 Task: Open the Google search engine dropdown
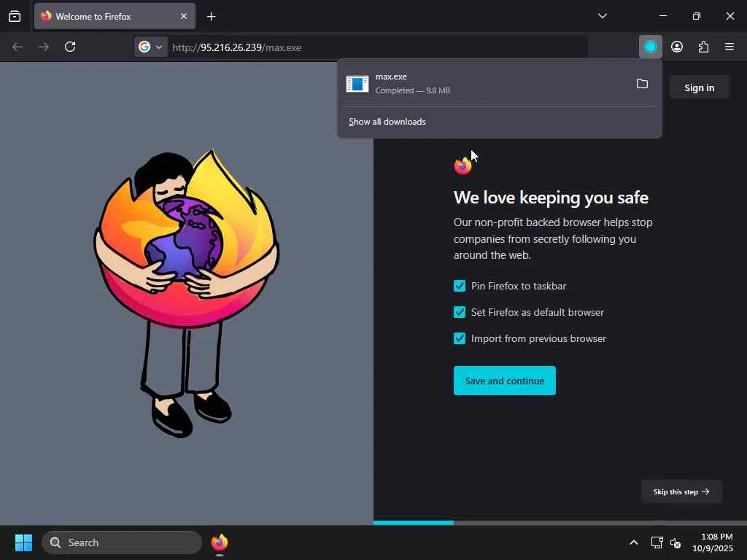(x=150, y=47)
